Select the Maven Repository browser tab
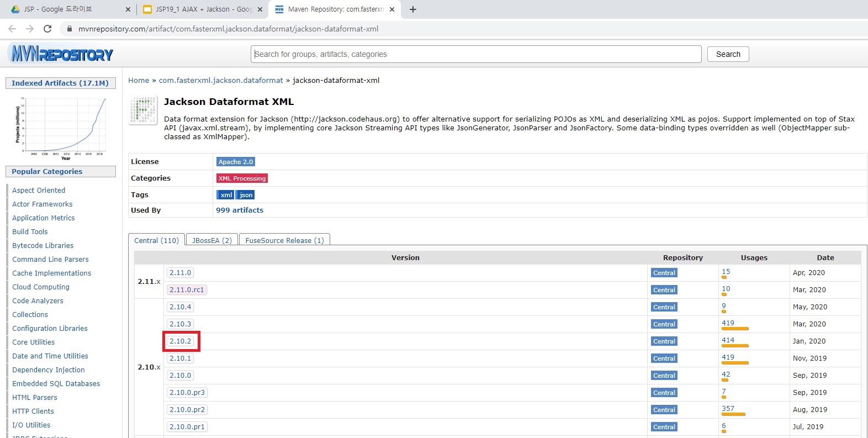The height and width of the screenshot is (438, 868). [335, 9]
